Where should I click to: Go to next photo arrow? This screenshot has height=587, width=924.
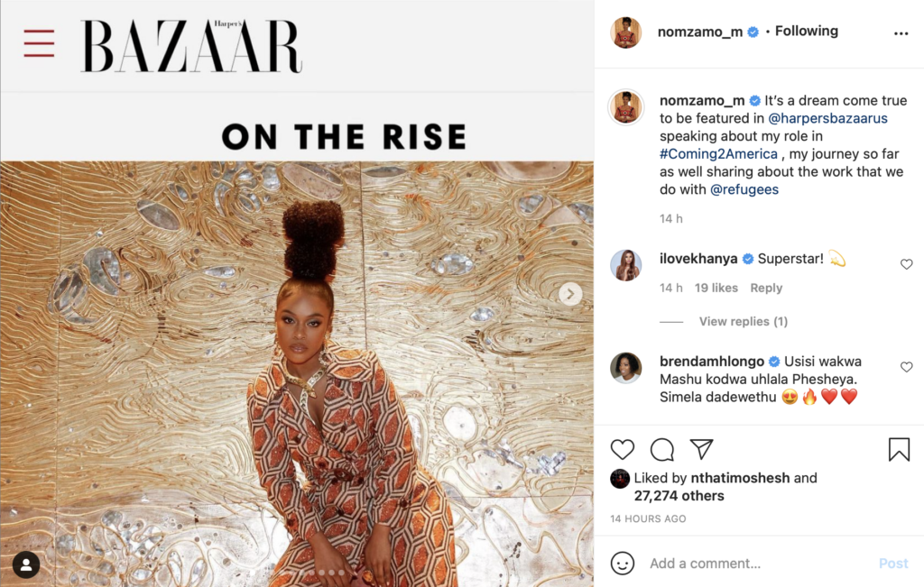click(x=570, y=293)
